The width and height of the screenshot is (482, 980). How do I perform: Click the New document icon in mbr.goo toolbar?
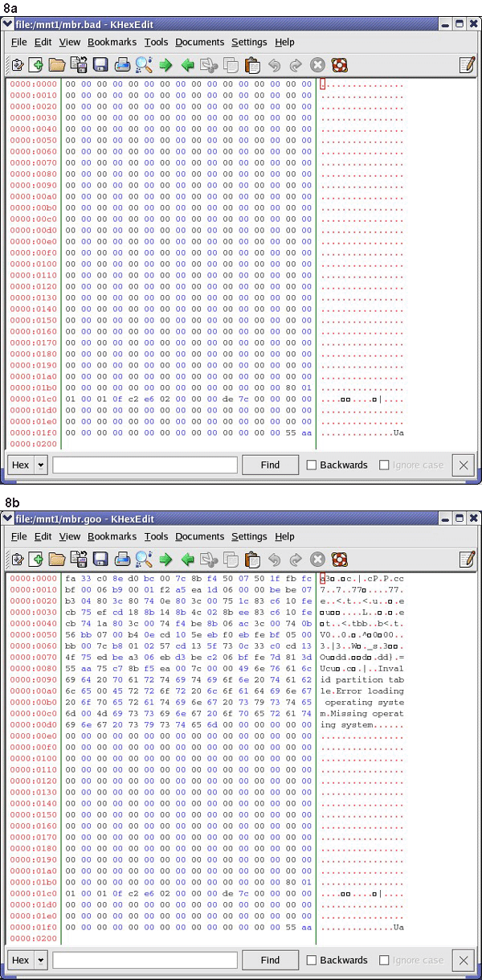(x=37, y=560)
